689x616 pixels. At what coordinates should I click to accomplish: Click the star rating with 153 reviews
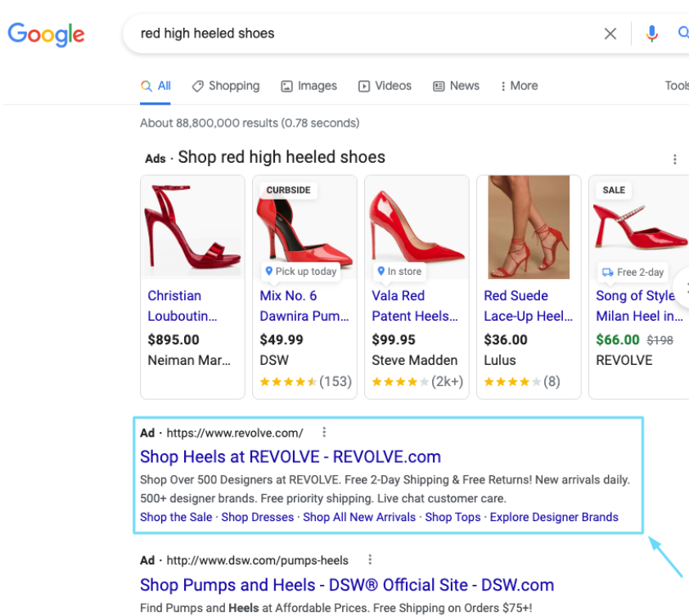click(x=306, y=381)
